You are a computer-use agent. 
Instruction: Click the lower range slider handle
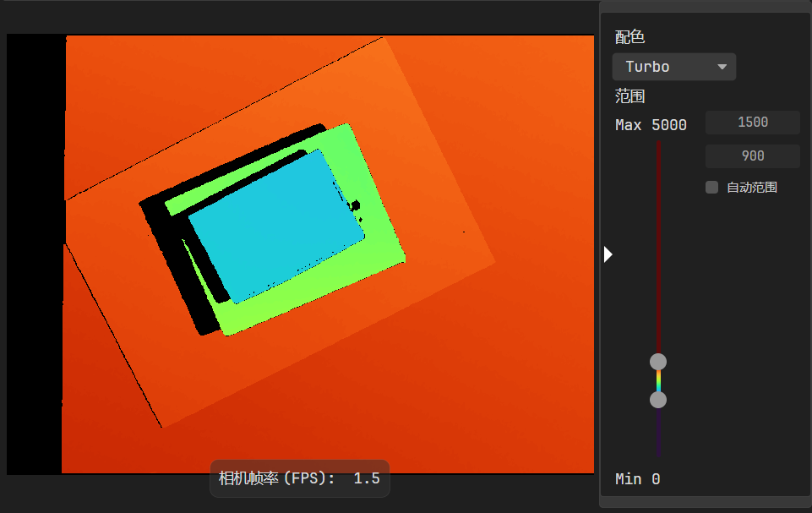pos(658,400)
